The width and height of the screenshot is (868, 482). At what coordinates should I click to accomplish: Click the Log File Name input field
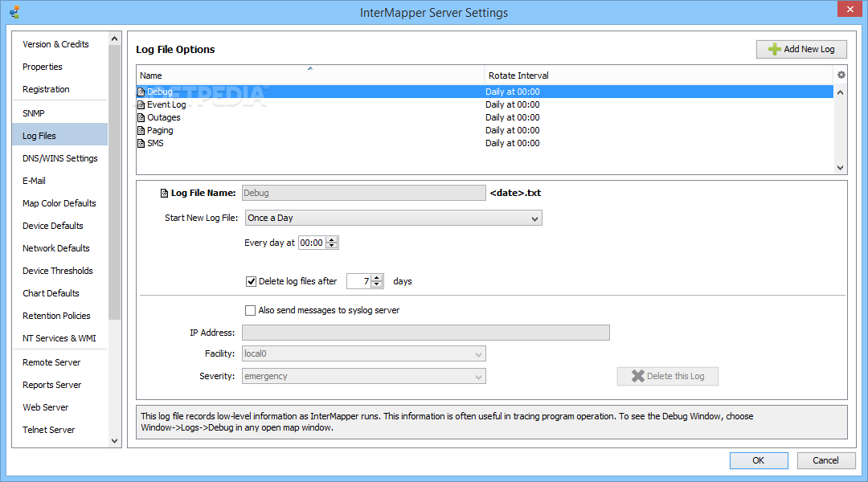pos(364,193)
